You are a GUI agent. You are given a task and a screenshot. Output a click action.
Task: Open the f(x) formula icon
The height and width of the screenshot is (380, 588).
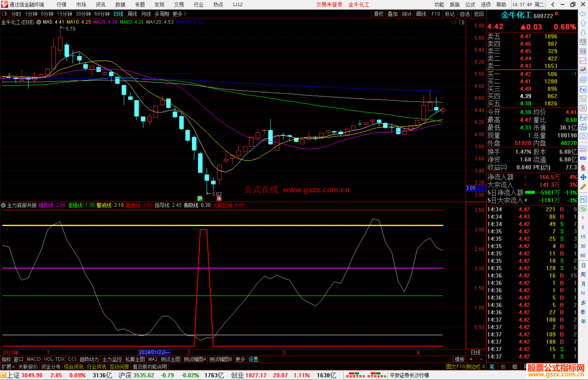coord(583,127)
